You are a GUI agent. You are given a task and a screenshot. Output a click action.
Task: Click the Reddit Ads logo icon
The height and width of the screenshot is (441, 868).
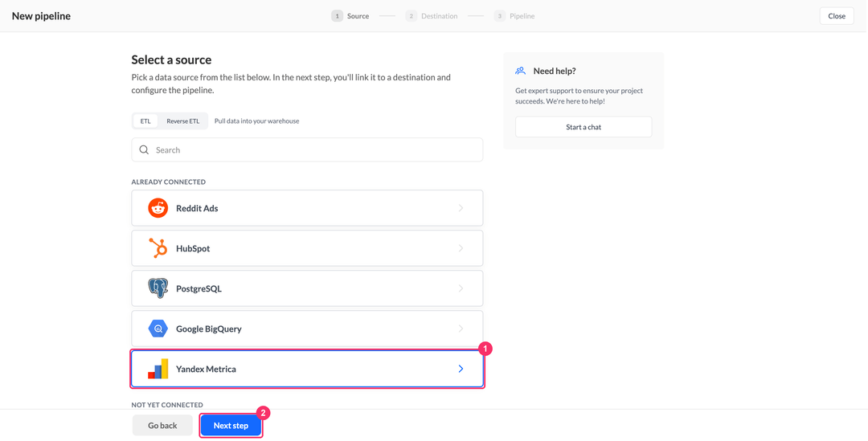pos(158,208)
